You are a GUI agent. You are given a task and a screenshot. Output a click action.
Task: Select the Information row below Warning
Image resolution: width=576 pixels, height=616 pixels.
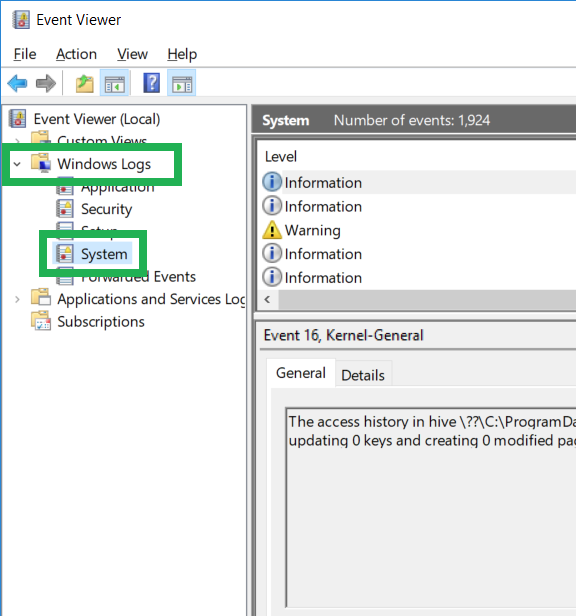pos(419,254)
